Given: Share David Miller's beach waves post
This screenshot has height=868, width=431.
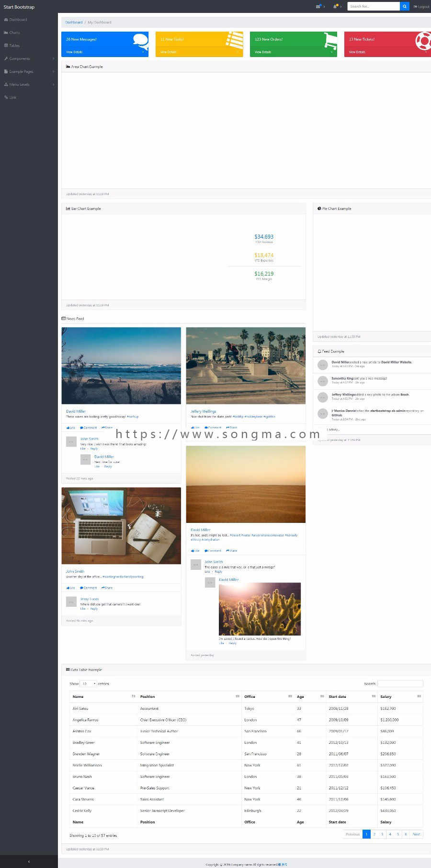Looking at the screenshot, I should coord(107,428).
